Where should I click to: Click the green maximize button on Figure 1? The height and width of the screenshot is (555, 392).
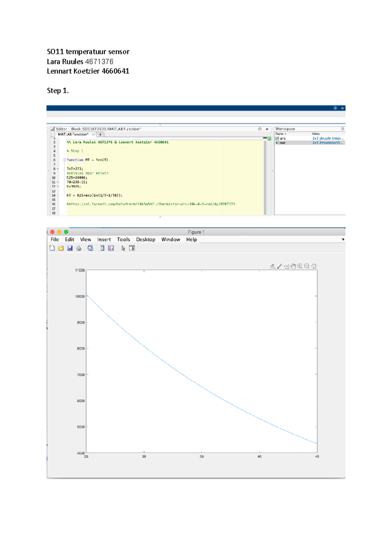click(66, 232)
